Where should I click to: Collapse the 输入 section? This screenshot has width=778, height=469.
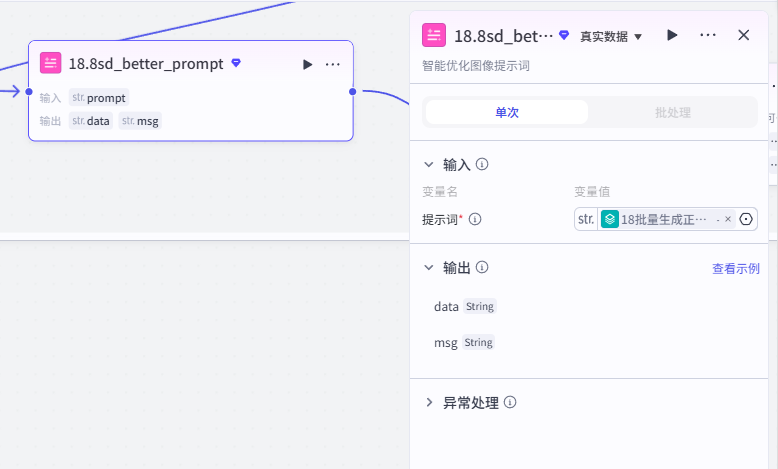(x=429, y=164)
